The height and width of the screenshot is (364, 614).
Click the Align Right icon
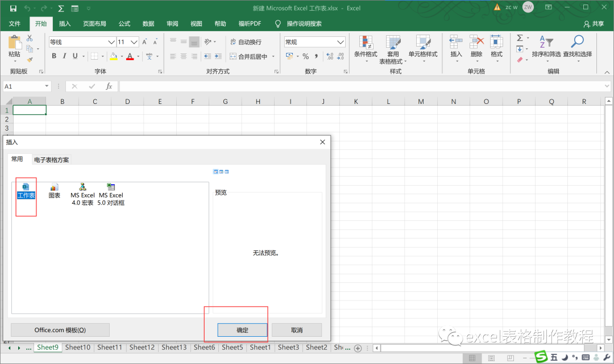pos(194,56)
